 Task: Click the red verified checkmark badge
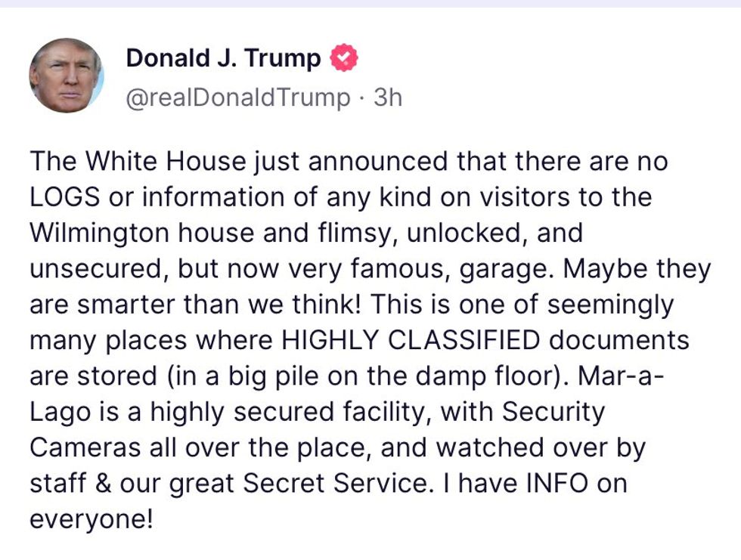343,58
